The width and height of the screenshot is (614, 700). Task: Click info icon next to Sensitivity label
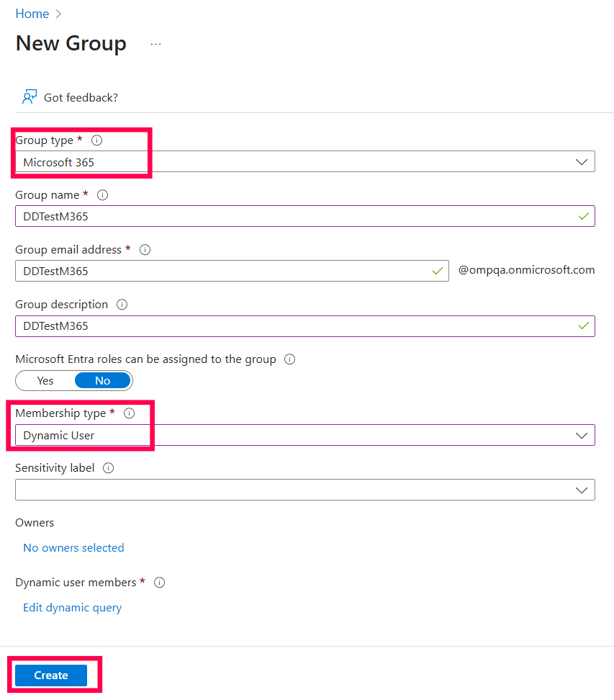[x=108, y=468]
